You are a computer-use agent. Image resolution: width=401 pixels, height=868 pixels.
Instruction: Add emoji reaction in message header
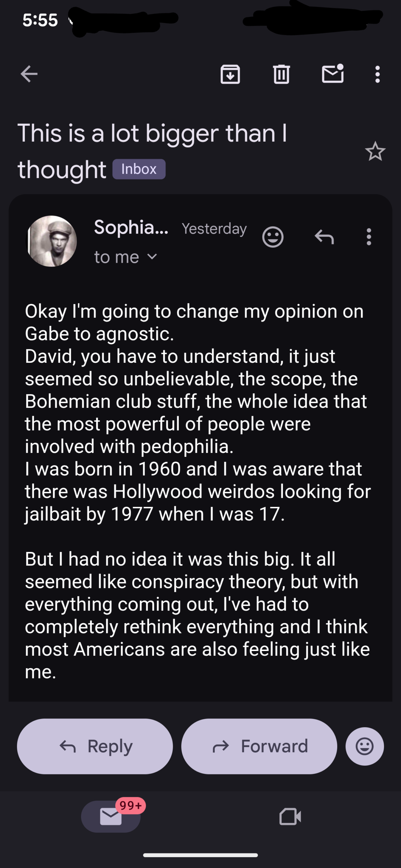tap(273, 237)
